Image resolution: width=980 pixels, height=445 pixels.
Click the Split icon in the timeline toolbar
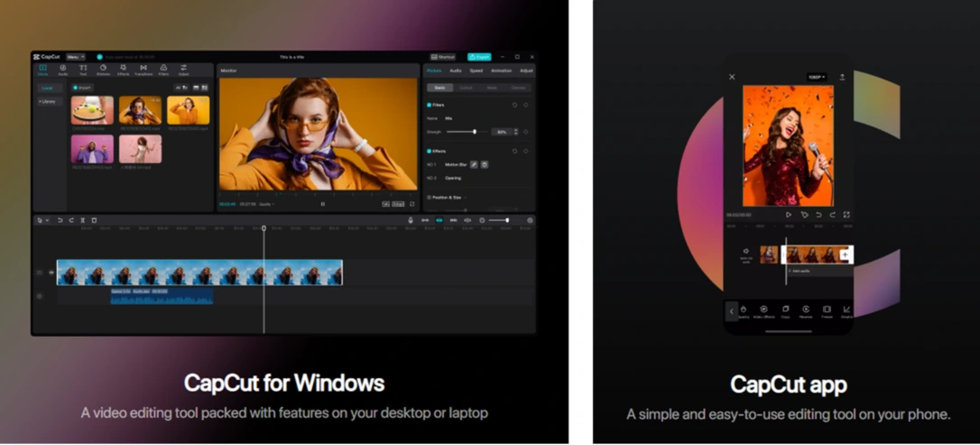(82, 220)
